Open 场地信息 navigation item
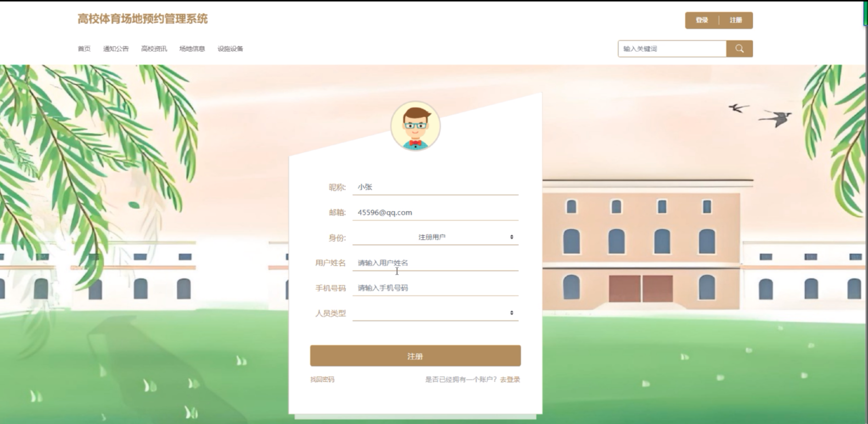Screen dimensions: 868x424 [x=192, y=49]
